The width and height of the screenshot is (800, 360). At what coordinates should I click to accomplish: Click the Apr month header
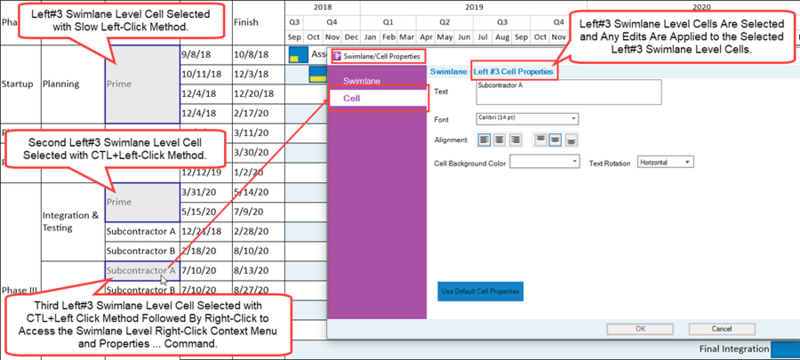point(426,37)
